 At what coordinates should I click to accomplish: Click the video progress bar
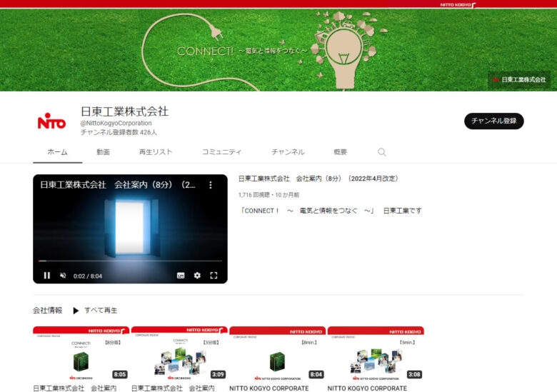pos(130,261)
